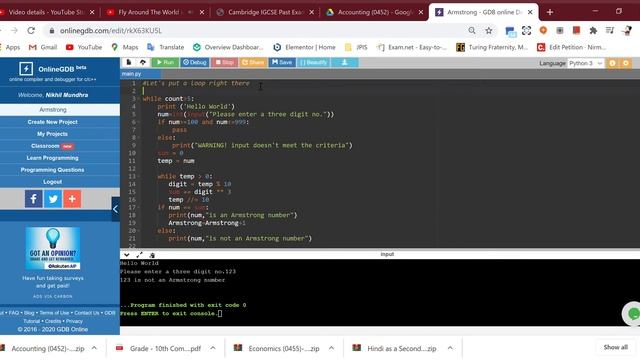Click the chat support bubble icon
640x360 pixels.
(632, 313)
